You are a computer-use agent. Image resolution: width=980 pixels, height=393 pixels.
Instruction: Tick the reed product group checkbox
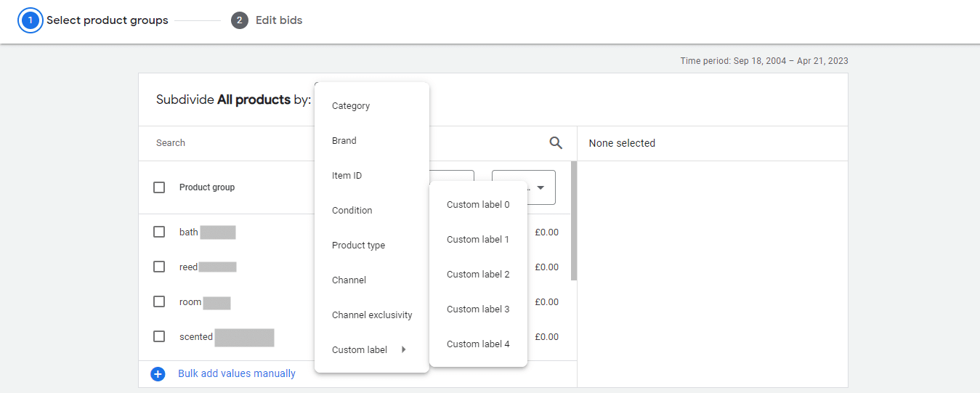[159, 267]
